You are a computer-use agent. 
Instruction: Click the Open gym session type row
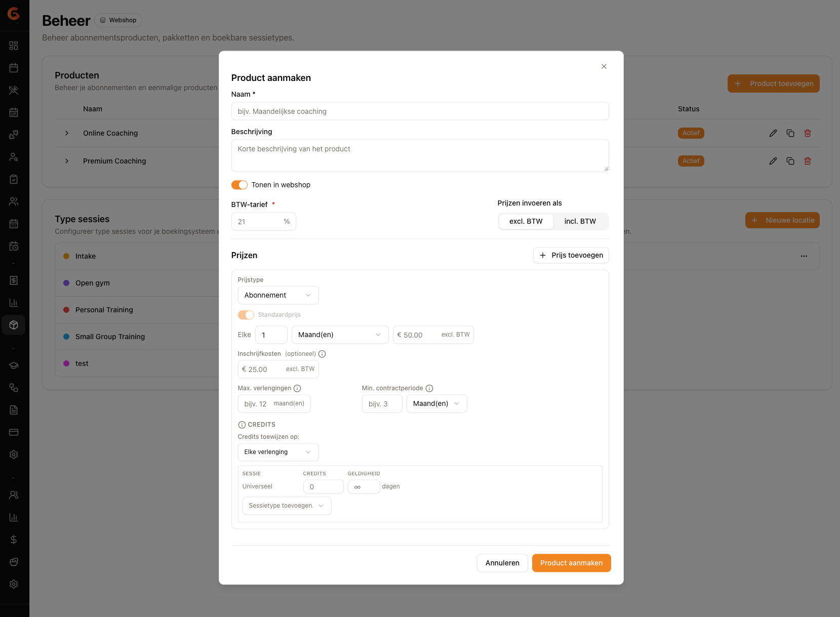[137, 283]
